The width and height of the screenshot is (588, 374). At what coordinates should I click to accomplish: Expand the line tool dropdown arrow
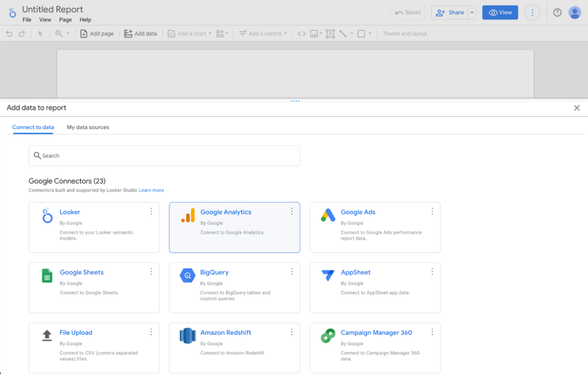351,34
